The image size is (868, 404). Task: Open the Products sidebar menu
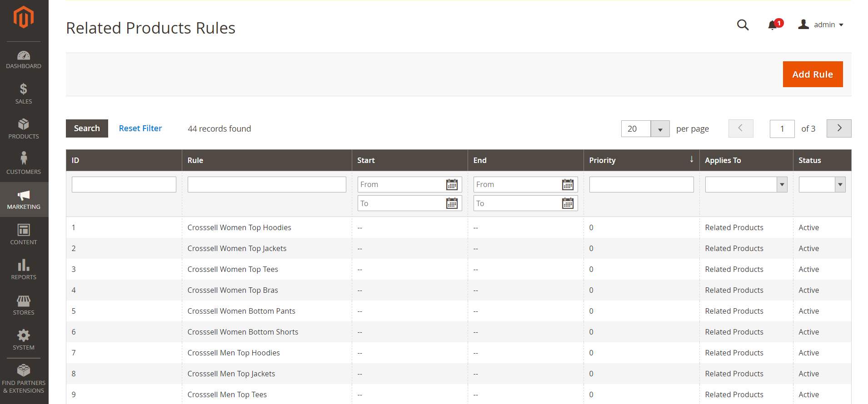pos(24,129)
